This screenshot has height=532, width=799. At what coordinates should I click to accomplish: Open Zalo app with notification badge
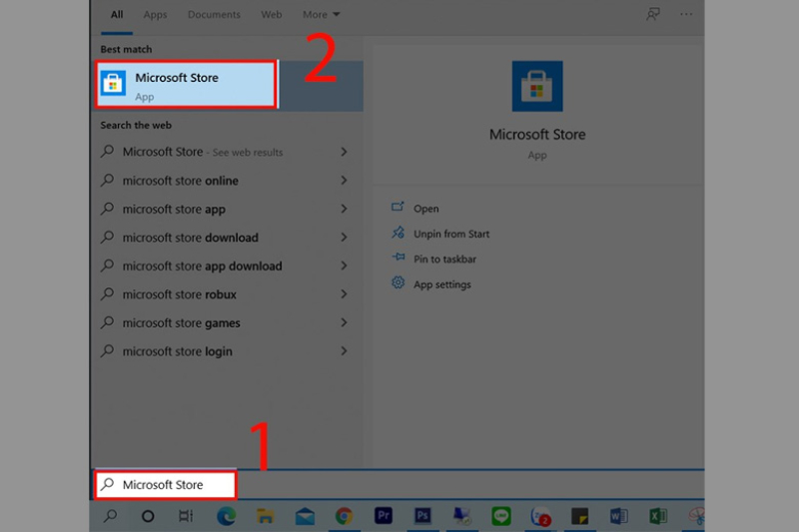click(540, 516)
